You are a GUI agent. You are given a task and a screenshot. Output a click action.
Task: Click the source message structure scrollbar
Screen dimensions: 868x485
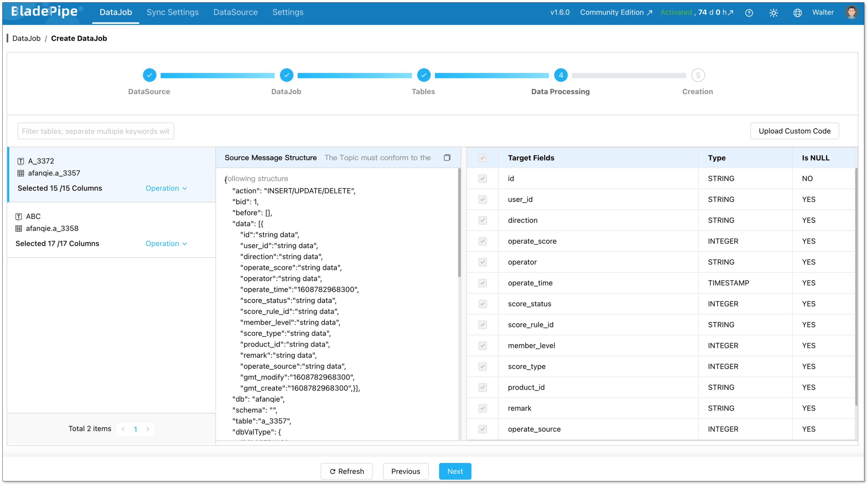point(459,222)
